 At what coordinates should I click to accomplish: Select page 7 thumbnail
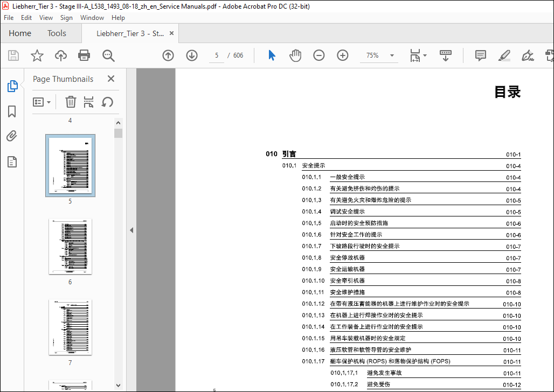70,327
